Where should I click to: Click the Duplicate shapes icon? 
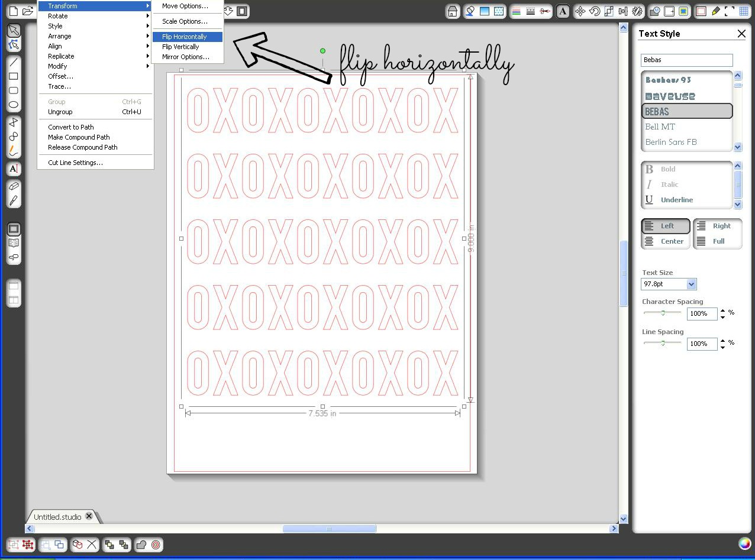(x=78, y=545)
